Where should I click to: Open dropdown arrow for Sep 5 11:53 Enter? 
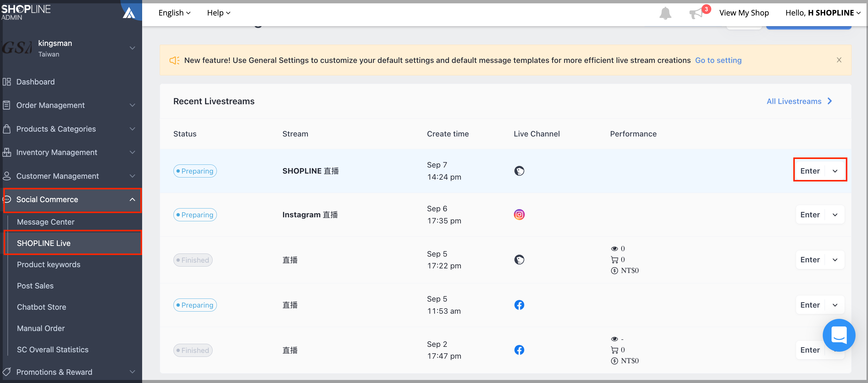pyautogui.click(x=835, y=305)
